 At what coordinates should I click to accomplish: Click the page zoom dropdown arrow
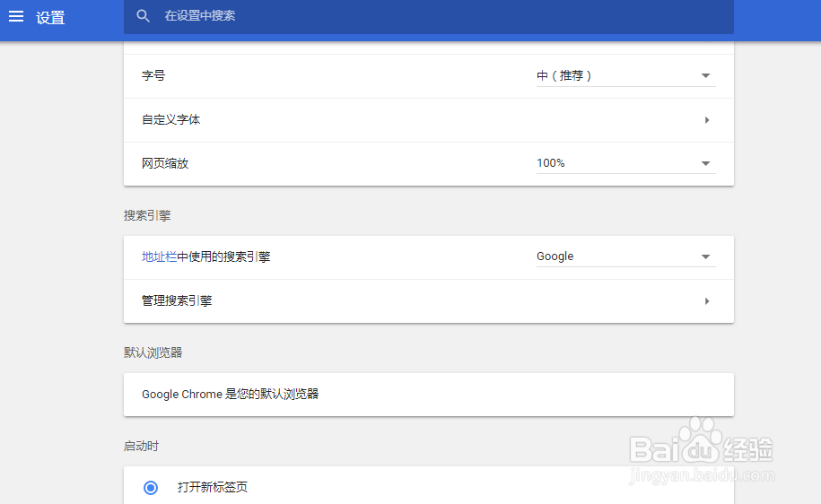pyautogui.click(x=705, y=163)
